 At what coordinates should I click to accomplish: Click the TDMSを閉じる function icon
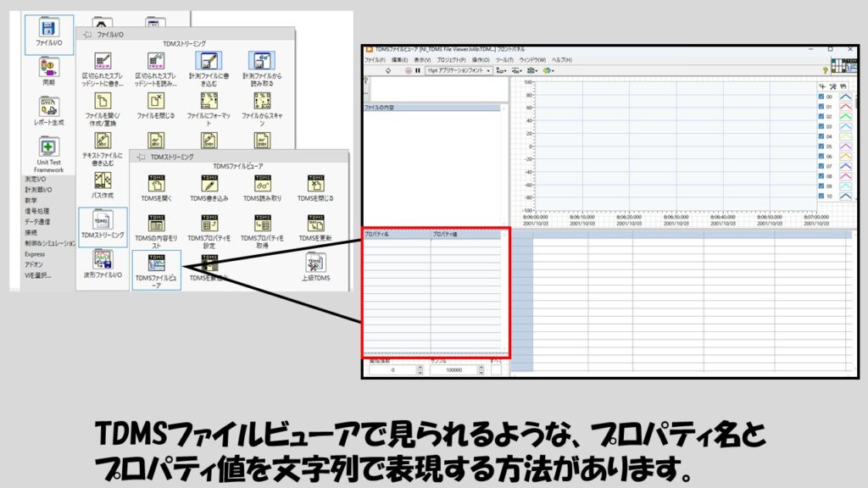(316, 184)
